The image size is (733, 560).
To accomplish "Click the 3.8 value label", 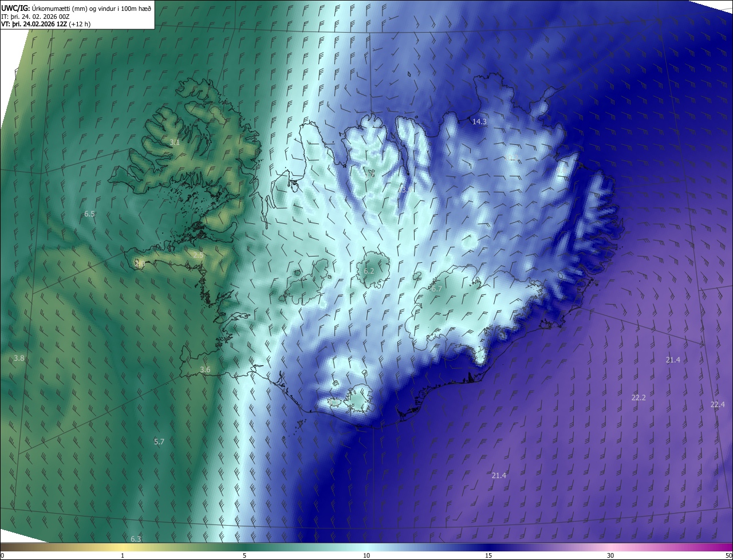I will pyautogui.click(x=19, y=358).
